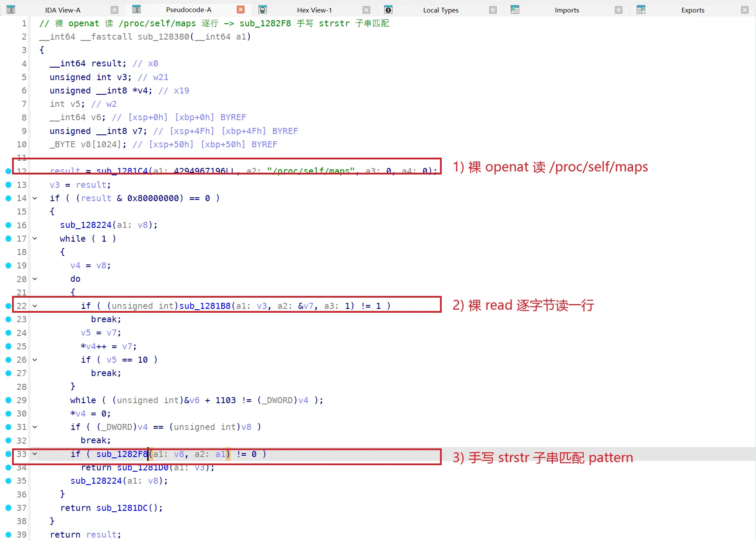This screenshot has height=541, width=756.
Task: Toggle breakpoint dot on line 29
Action: click(8, 400)
